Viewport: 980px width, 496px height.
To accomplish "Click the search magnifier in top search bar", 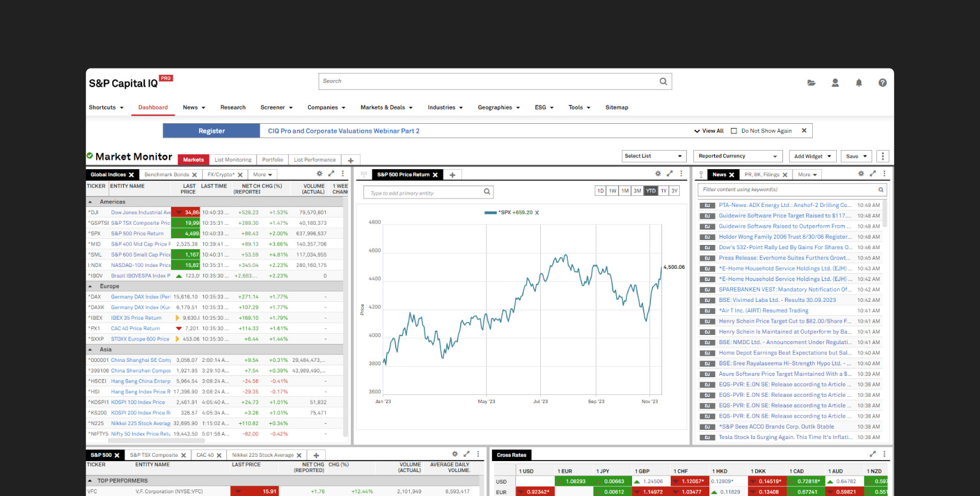I will pyautogui.click(x=663, y=81).
